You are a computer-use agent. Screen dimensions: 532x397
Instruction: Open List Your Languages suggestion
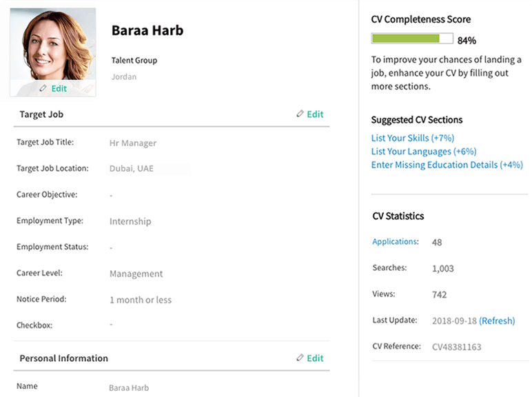pos(424,152)
